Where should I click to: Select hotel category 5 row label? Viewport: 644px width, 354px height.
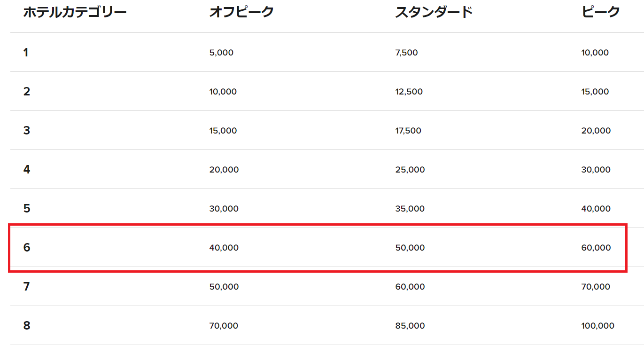point(27,209)
